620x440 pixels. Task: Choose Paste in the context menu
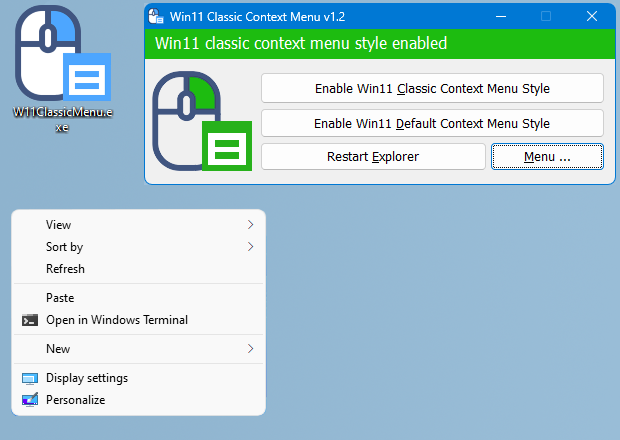tap(60, 298)
